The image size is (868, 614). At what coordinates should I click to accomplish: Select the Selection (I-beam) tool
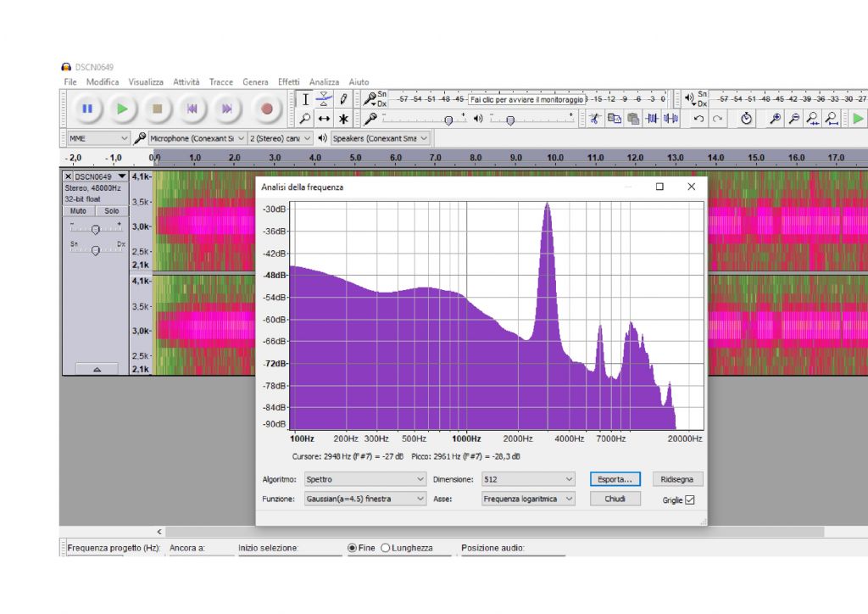[305, 100]
